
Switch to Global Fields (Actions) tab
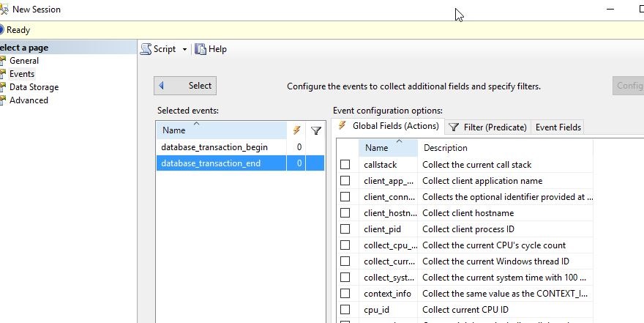(389, 126)
